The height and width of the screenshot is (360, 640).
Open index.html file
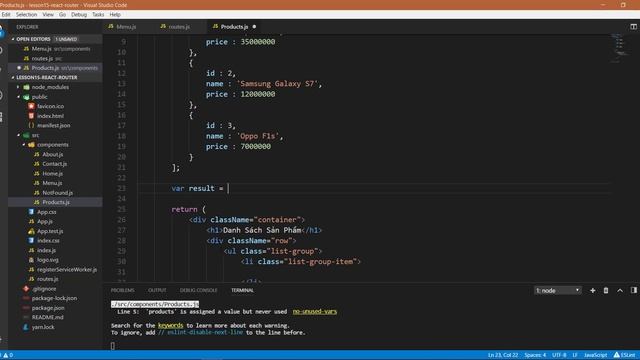pyautogui.click(x=50, y=116)
